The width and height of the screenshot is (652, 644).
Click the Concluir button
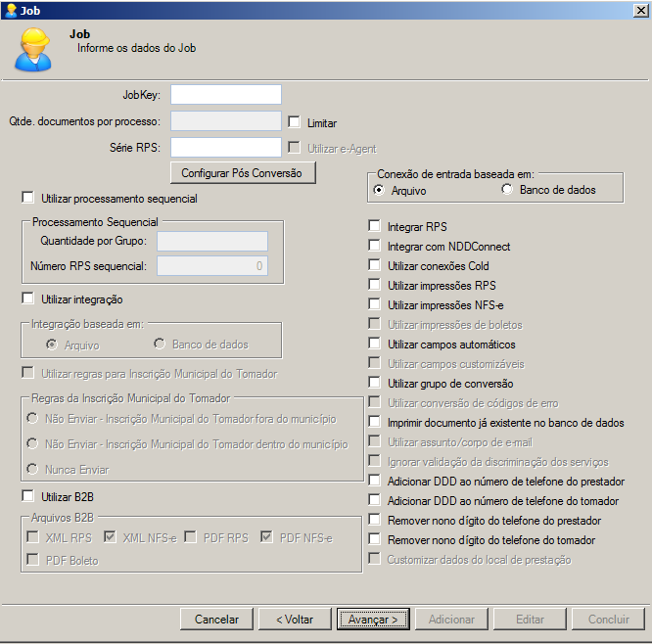pyautogui.click(x=608, y=620)
